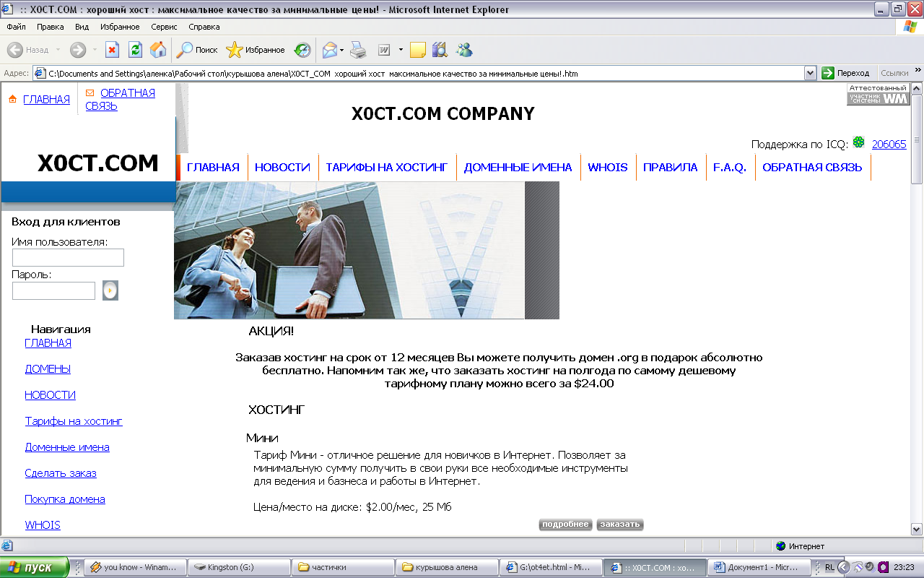
Task: Click the заказать button for Мини tariff
Action: coord(620,525)
